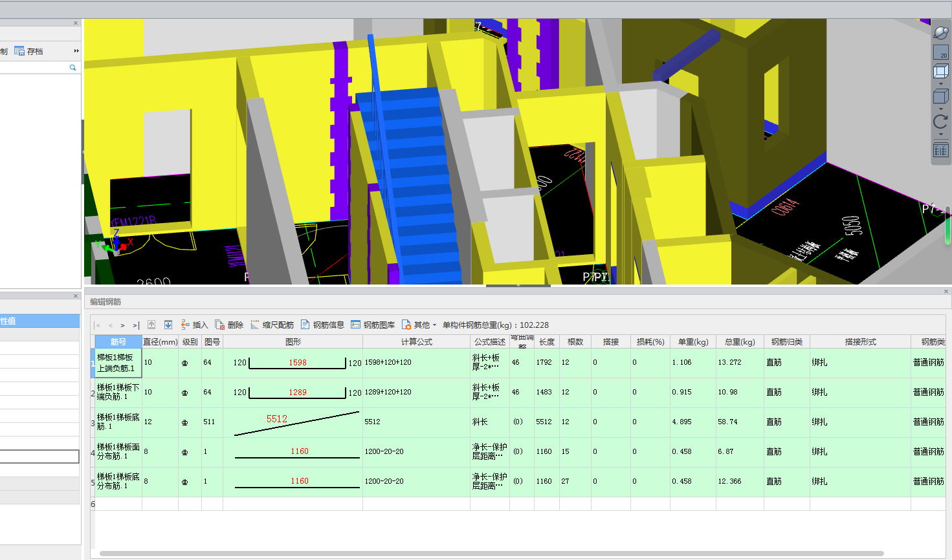Click the 1598 rebar shape diagram
Image resolution: width=952 pixels, height=560 pixels.
tap(297, 363)
